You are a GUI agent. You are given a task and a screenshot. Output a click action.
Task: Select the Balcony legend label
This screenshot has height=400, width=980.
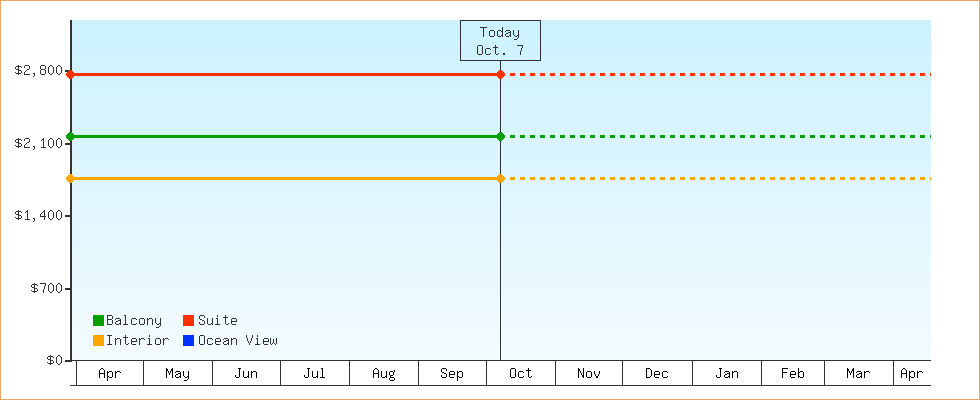(x=133, y=321)
